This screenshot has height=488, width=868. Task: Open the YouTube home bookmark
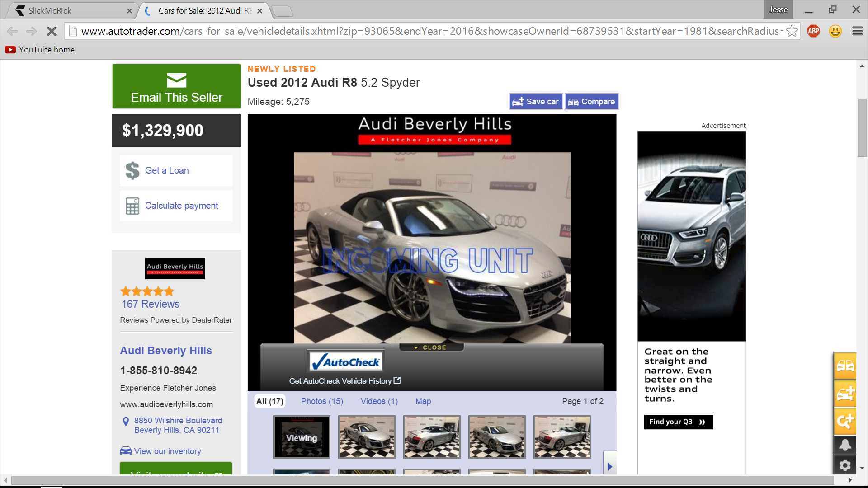40,50
